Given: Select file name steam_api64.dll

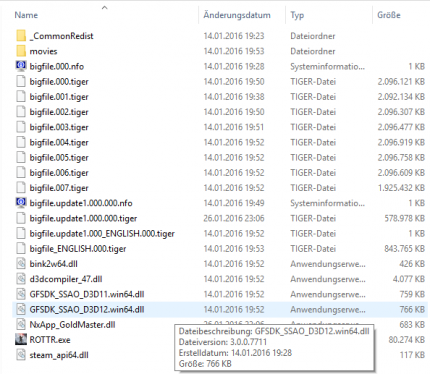Looking at the screenshot, I should pyautogui.click(x=59, y=355).
